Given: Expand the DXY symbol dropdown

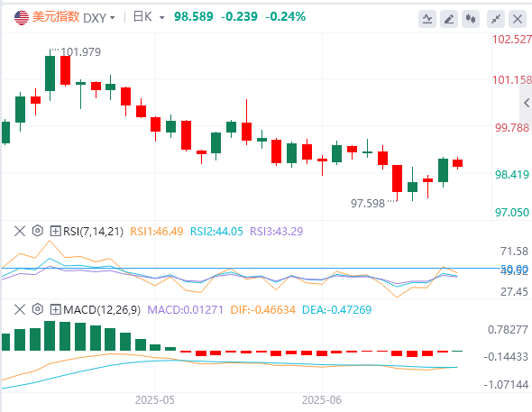Looking at the screenshot, I should (x=99, y=18).
